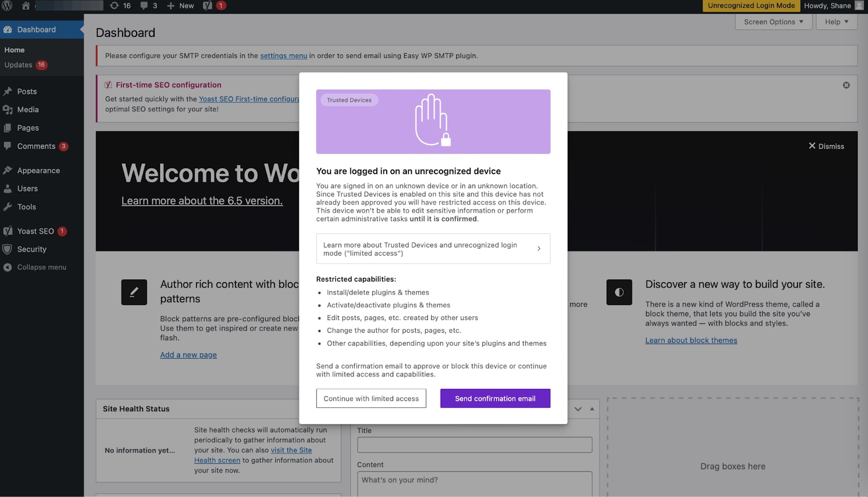This screenshot has height=497, width=868.
Task: Collapse the admin sidebar menu
Action: [35, 267]
